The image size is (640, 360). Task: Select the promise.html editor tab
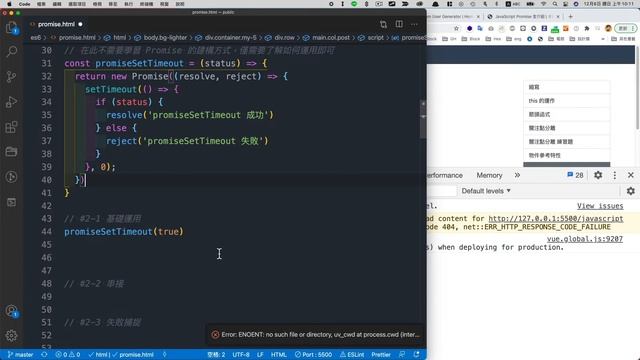pos(56,24)
